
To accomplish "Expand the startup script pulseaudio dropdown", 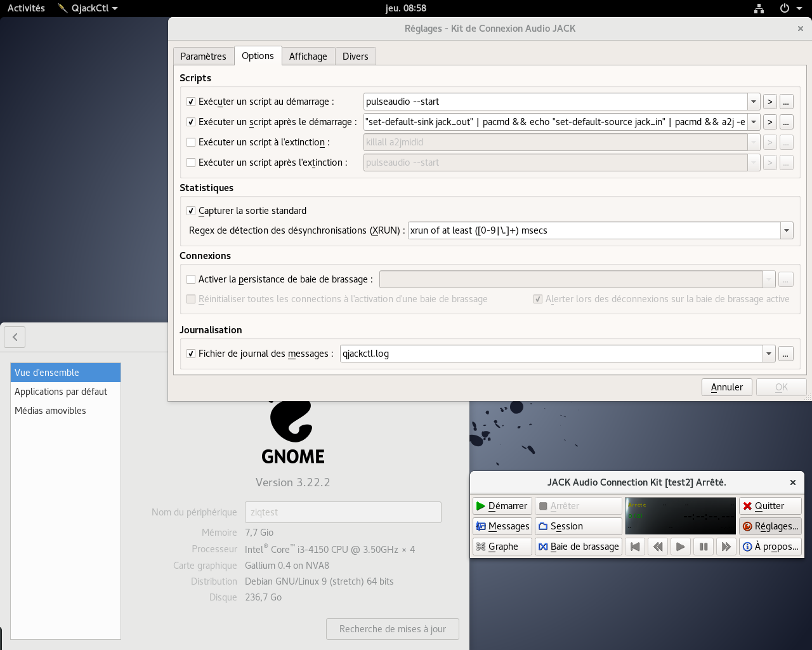I will pyautogui.click(x=754, y=102).
